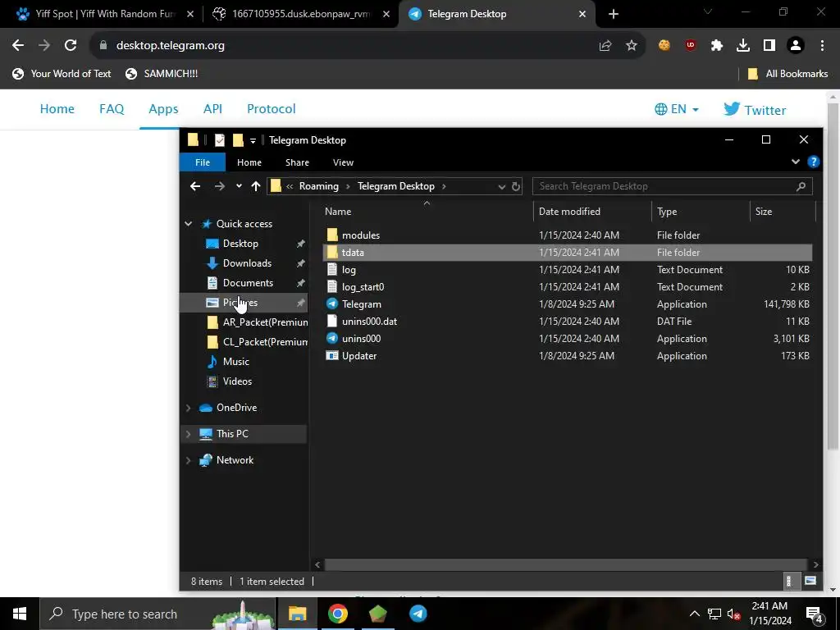840x630 pixels.
Task: Open the Home ribbon tab
Action: pos(249,162)
